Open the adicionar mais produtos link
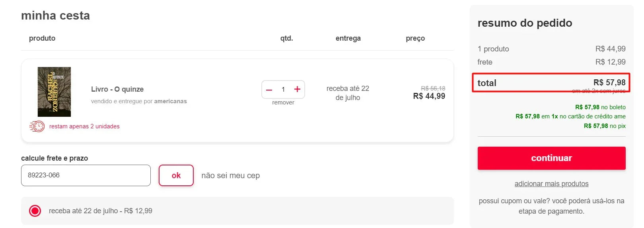 coord(551,184)
